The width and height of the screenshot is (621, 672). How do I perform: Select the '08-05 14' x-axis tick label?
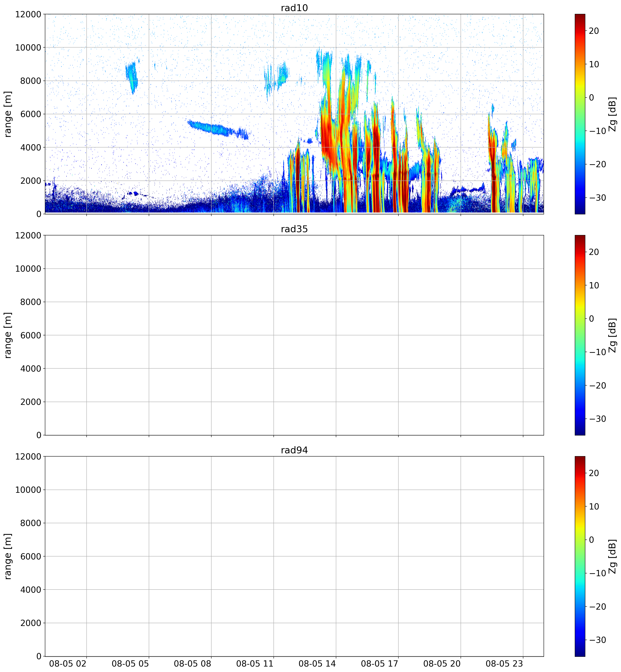click(x=317, y=664)
